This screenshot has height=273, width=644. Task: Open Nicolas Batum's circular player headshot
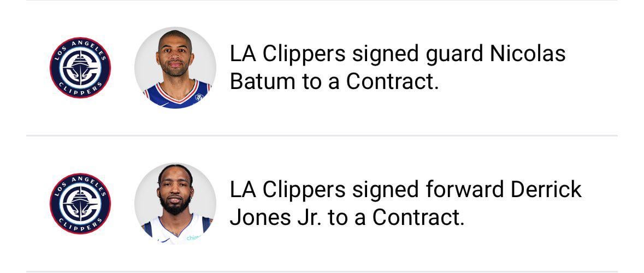pos(175,68)
